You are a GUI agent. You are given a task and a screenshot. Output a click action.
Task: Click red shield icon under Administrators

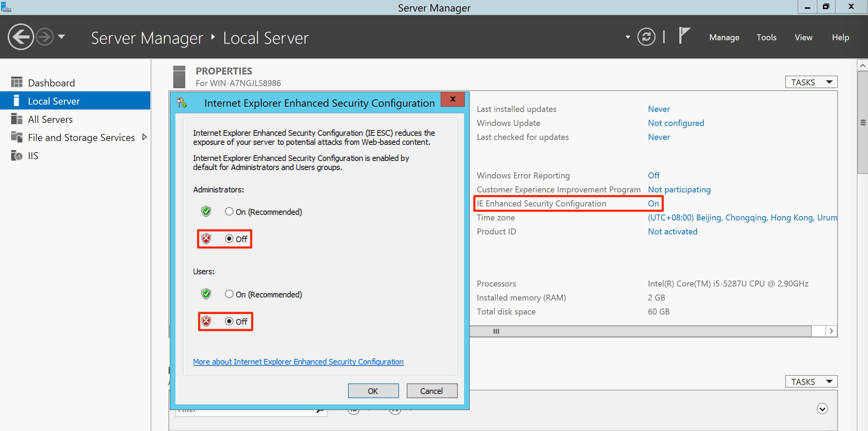(206, 239)
